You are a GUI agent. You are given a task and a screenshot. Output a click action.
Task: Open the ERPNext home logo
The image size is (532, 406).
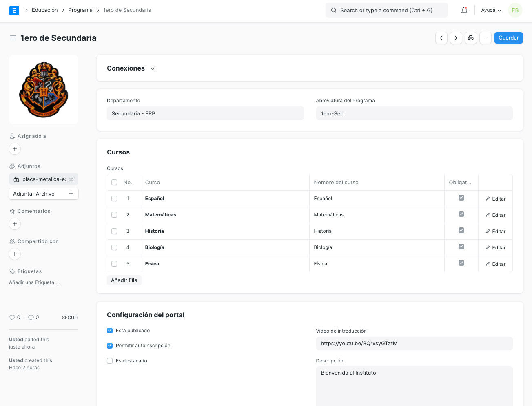pyautogui.click(x=14, y=11)
